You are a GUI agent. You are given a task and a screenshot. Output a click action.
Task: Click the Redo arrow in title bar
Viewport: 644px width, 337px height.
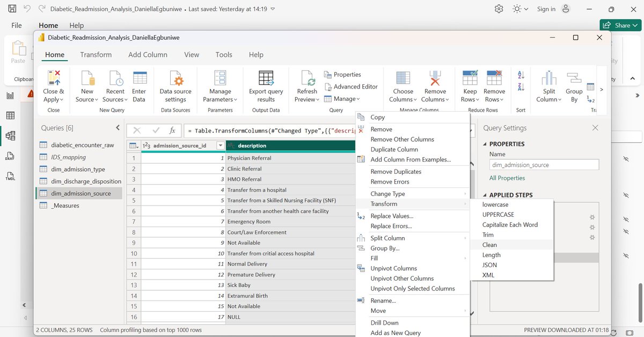(x=41, y=9)
